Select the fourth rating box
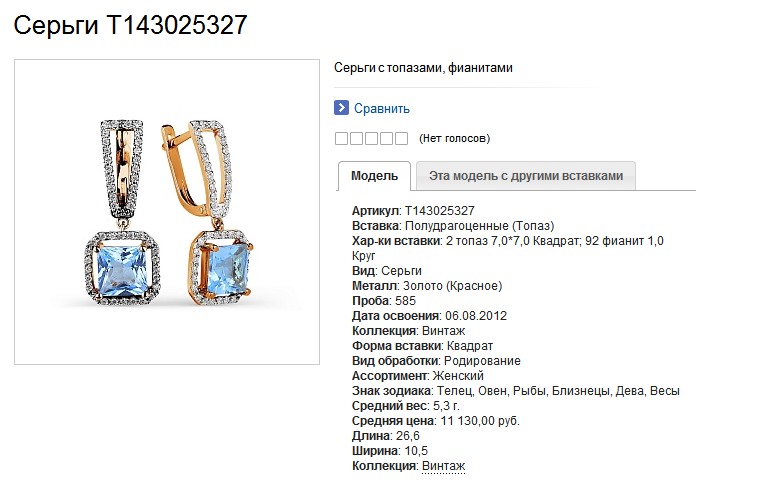 pos(386,139)
